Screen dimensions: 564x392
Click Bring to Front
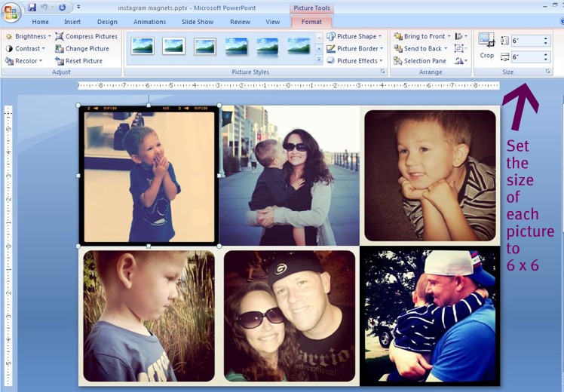pyautogui.click(x=422, y=36)
